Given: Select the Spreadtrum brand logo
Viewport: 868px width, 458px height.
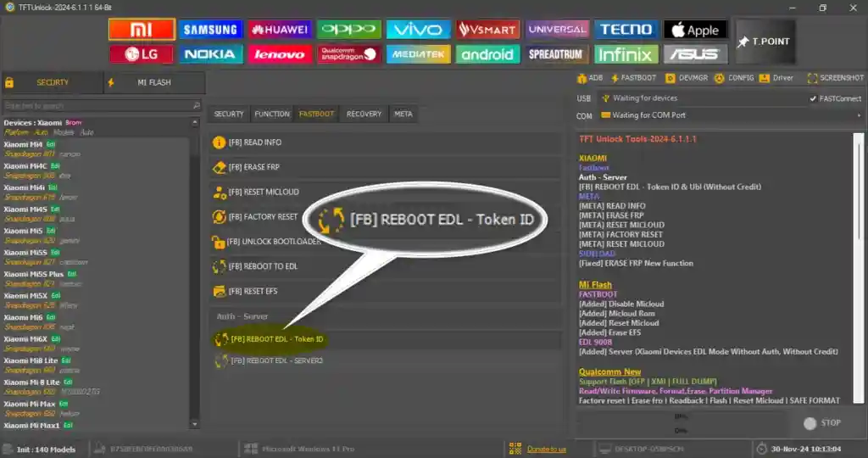Looking at the screenshot, I should click(557, 54).
